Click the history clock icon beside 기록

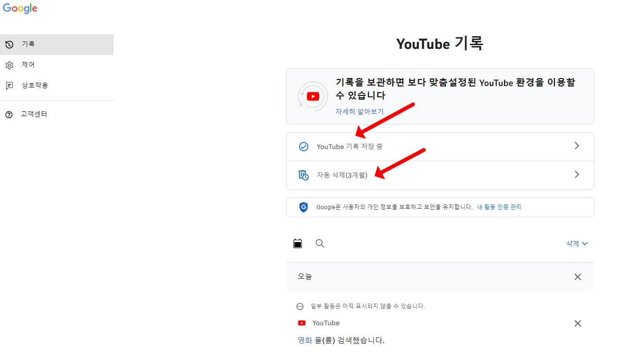click(9, 45)
